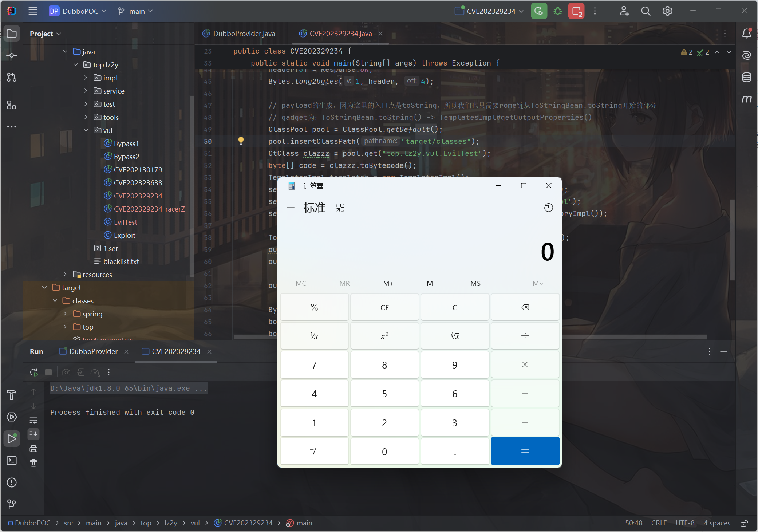This screenshot has width=758, height=532.
Task: Start the Debug bug icon
Action: point(557,11)
